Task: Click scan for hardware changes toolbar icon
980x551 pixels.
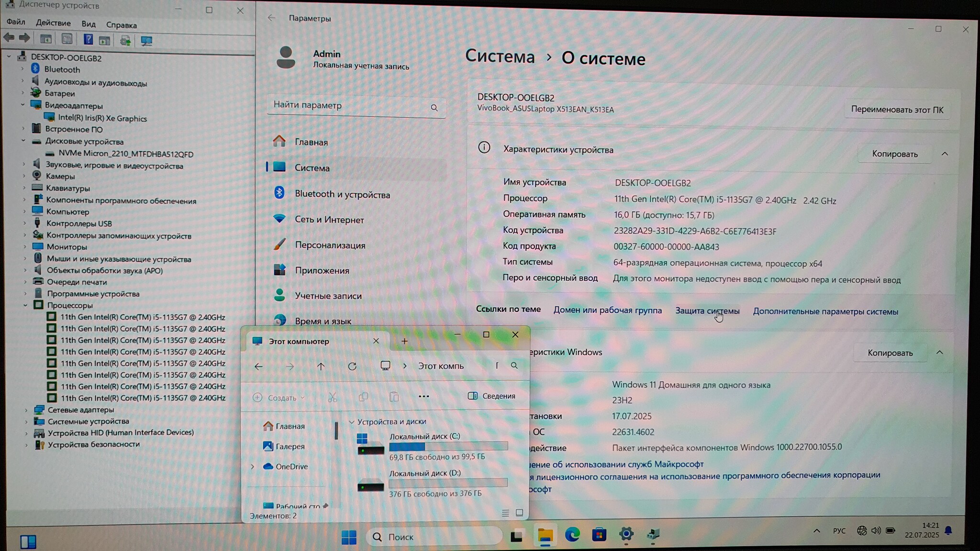Action: (146, 41)
